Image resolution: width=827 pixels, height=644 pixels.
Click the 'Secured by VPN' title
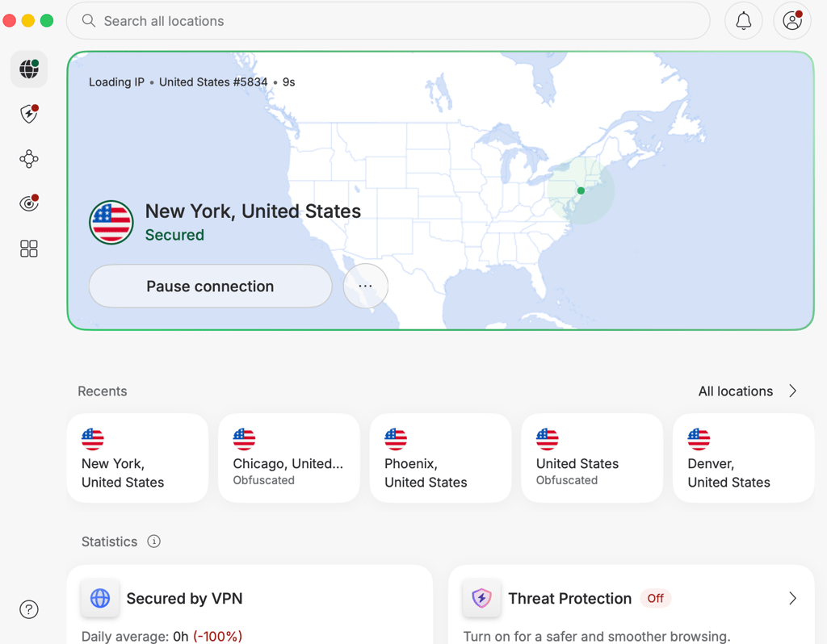(185, 598)
